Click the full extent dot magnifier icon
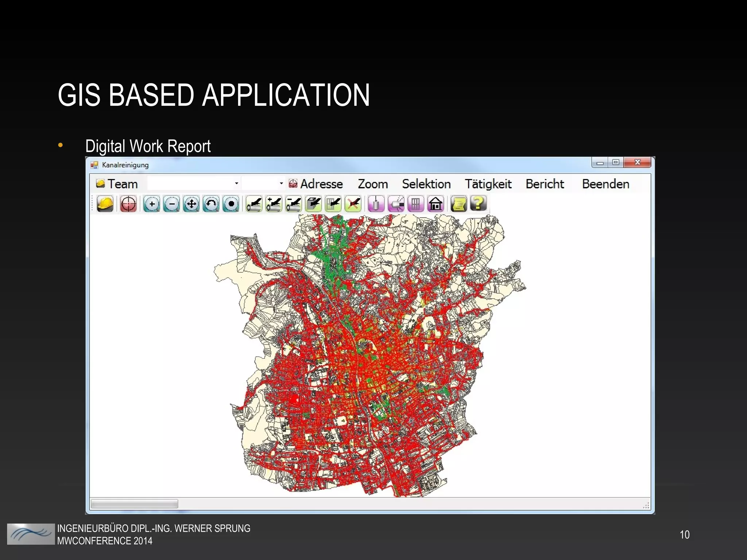Screen dimensions: 747x560 pyautogui.click(x=231, y=204)
